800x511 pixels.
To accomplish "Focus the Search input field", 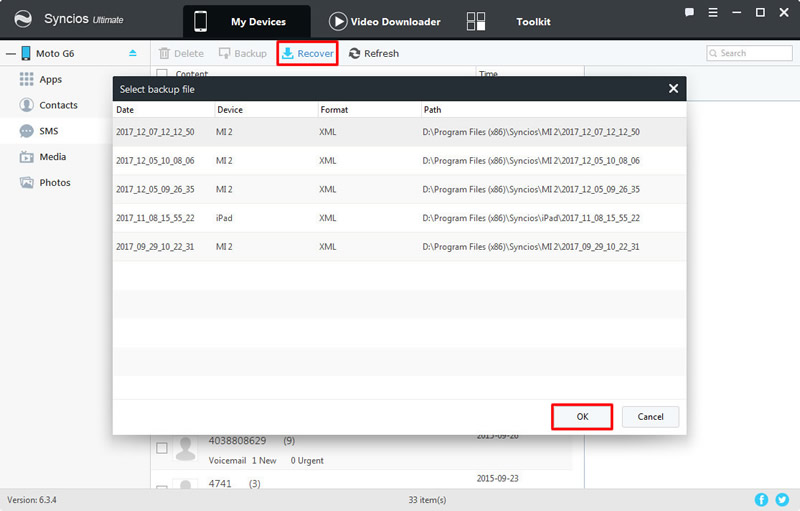I will [x=749, y=53].
